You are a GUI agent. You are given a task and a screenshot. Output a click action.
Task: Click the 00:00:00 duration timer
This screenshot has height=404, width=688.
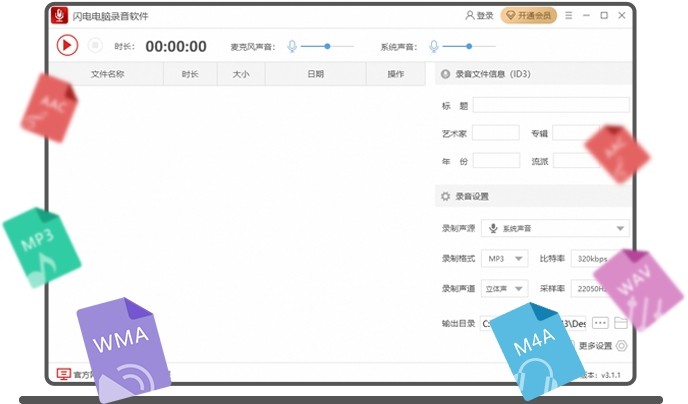click(176, 46)
